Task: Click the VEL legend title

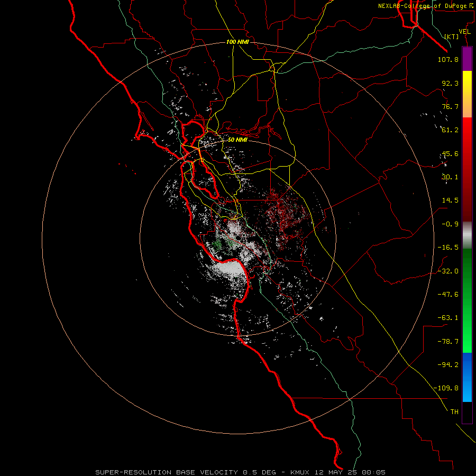Action: [464, 32]
